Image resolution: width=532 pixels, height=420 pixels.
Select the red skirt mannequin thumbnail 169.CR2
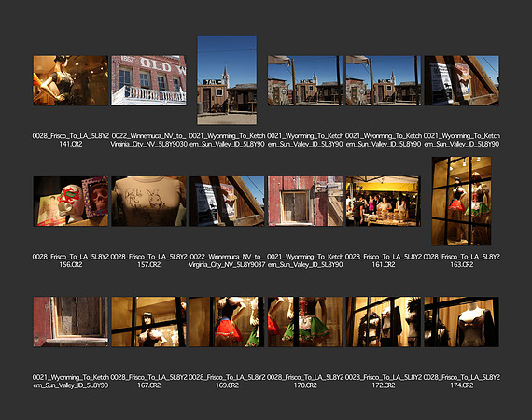227,322
